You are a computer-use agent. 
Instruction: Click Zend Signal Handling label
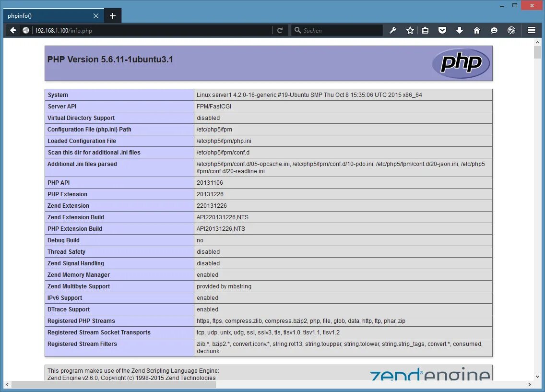[75, 263]
